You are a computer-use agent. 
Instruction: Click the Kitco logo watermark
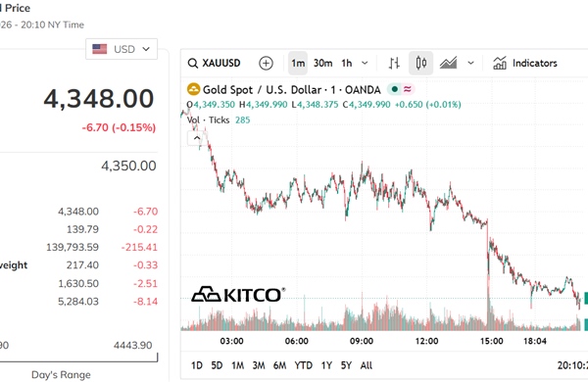point(238,295)
